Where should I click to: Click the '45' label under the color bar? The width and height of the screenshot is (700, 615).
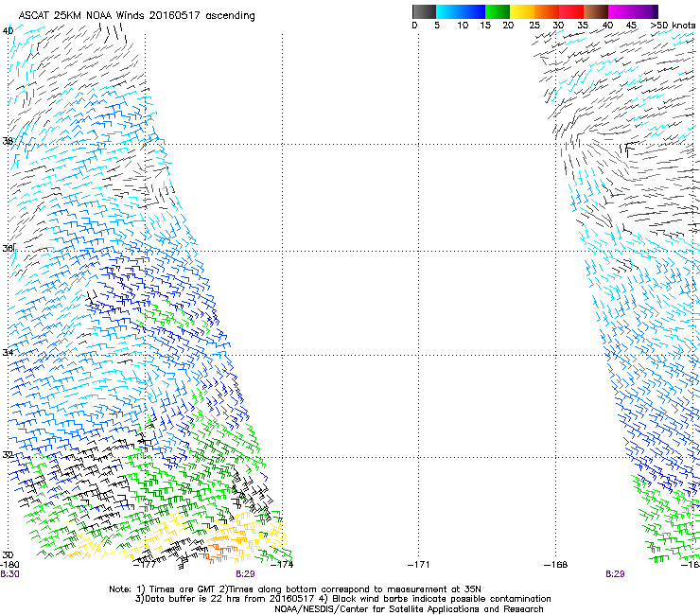pos(631,26)
